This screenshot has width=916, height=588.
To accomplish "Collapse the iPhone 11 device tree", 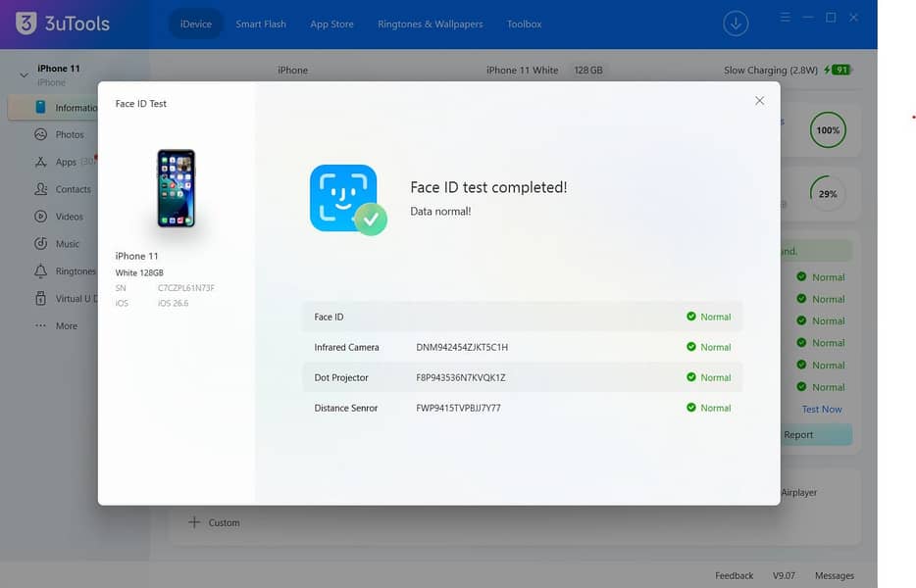I will 24,74.
